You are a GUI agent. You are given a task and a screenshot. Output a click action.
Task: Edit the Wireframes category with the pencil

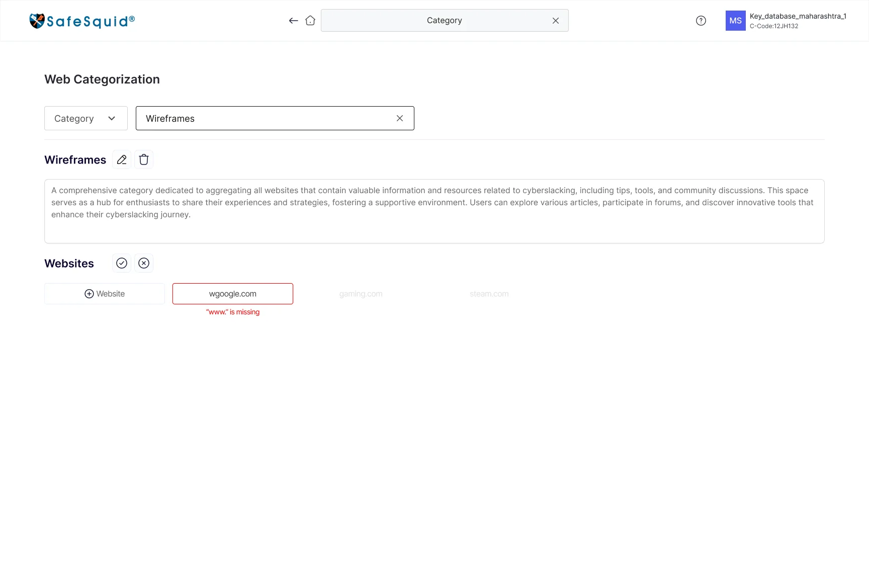click(x=122, y=159)
